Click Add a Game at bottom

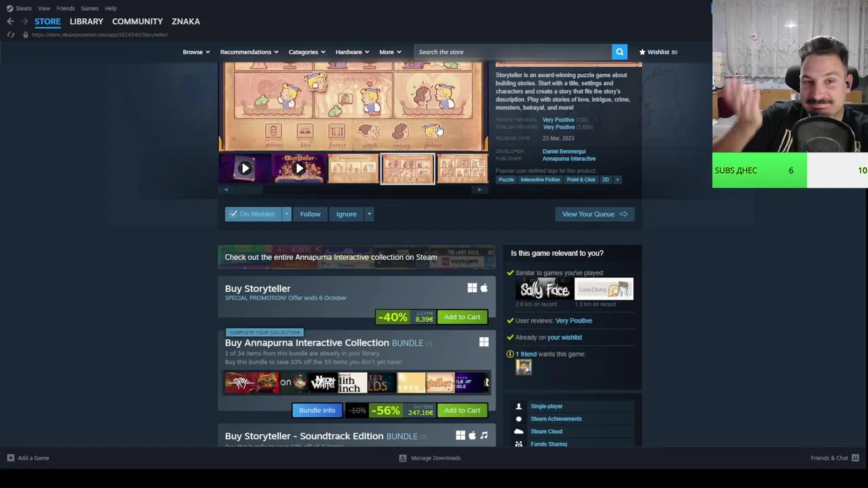coord(28,458)
